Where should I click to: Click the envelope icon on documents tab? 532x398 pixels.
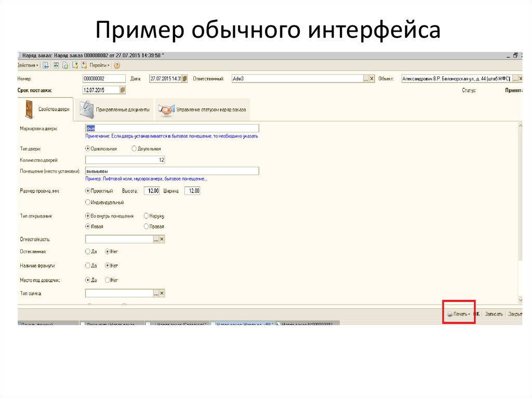[x=87, y=109]
